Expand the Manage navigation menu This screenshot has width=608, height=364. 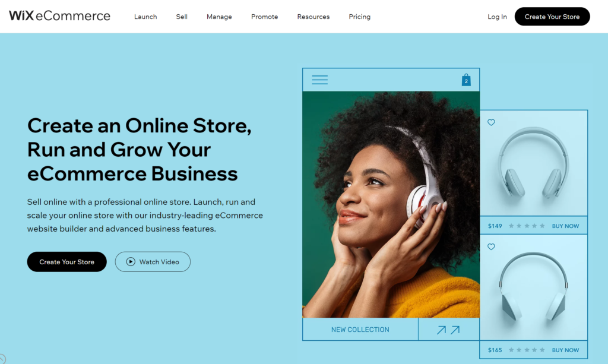coord(219,17)
